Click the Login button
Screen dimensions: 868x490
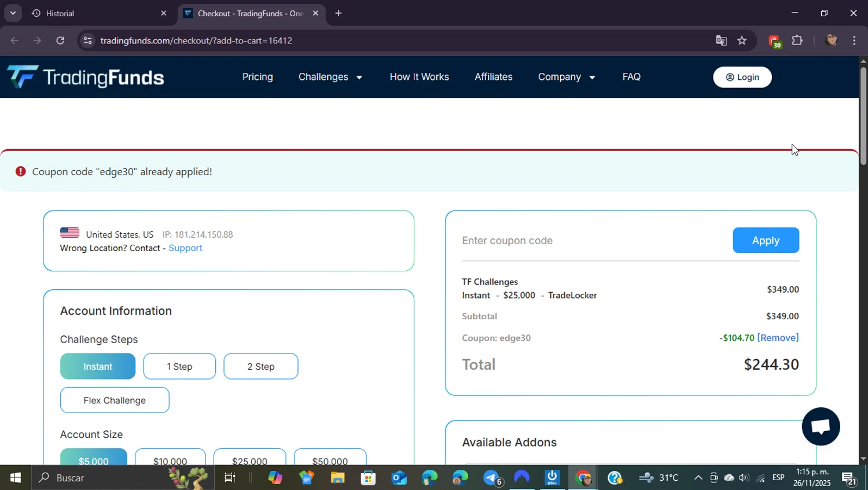(x=742, y=77)
